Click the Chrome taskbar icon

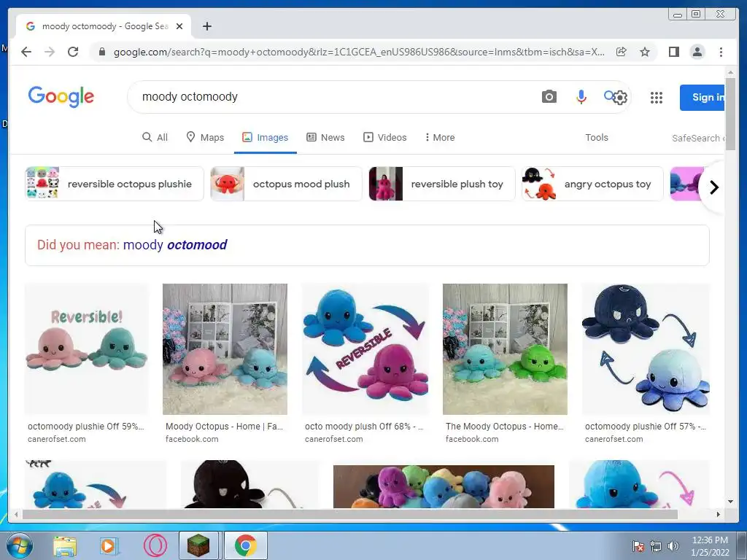245,545
